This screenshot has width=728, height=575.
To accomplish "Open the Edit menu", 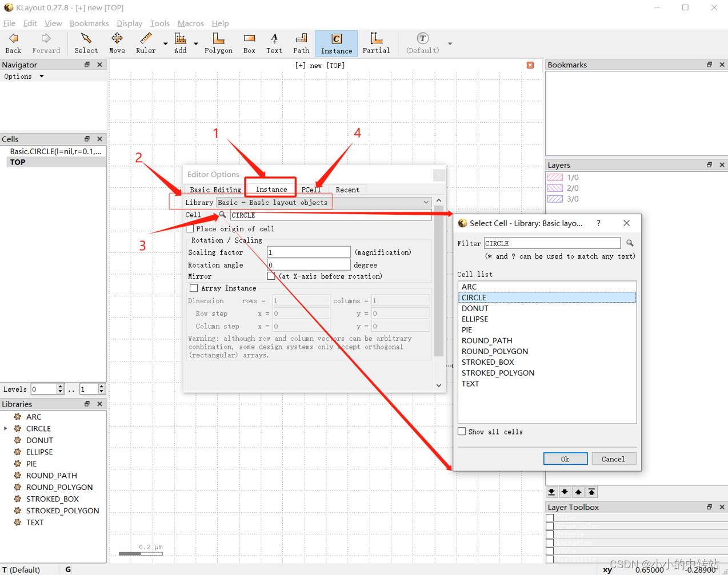I will click(30, 23).
